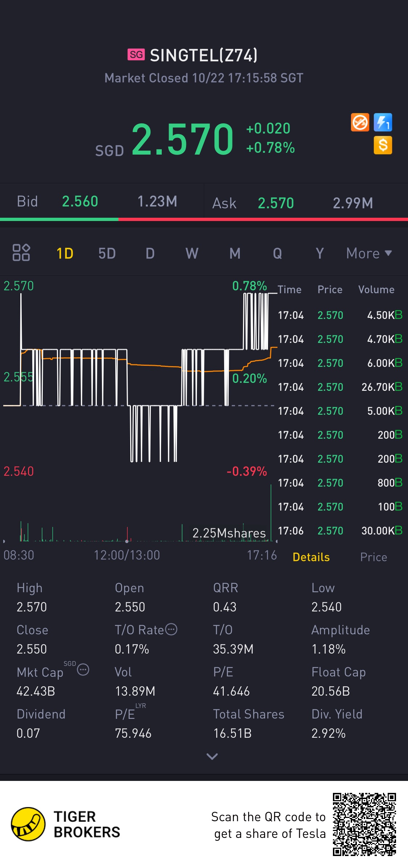Tap the Scan the QR code text

[x=269, y=825]
